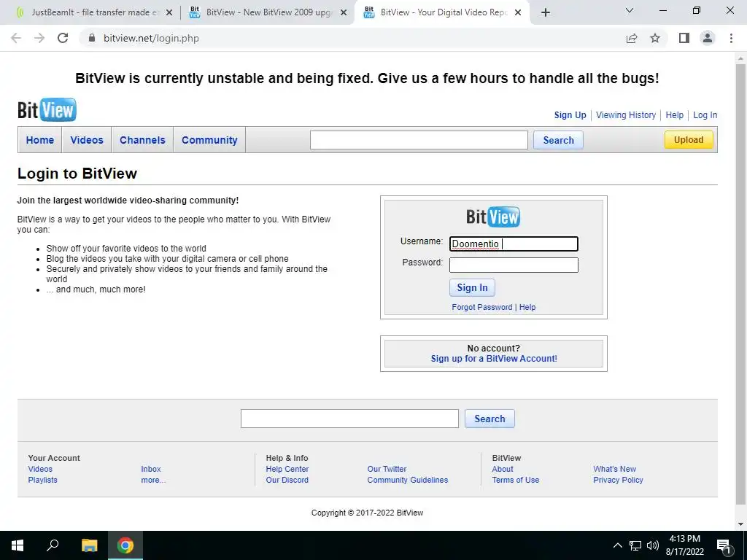Open the Videos navigation tab

point(87,140)
